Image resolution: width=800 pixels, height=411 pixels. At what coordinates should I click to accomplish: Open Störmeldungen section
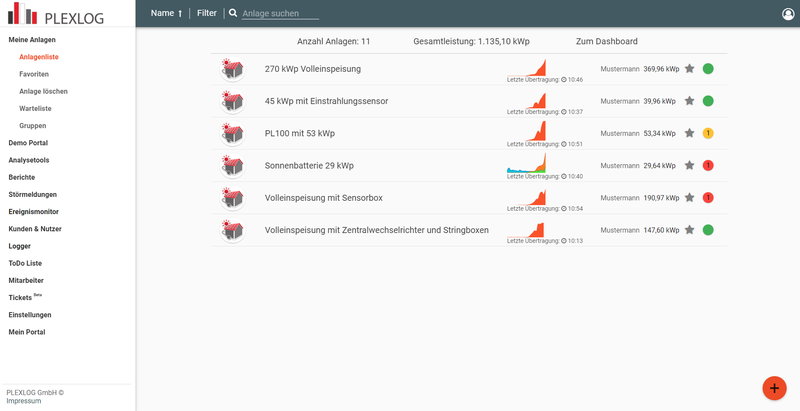coord(33,194)
